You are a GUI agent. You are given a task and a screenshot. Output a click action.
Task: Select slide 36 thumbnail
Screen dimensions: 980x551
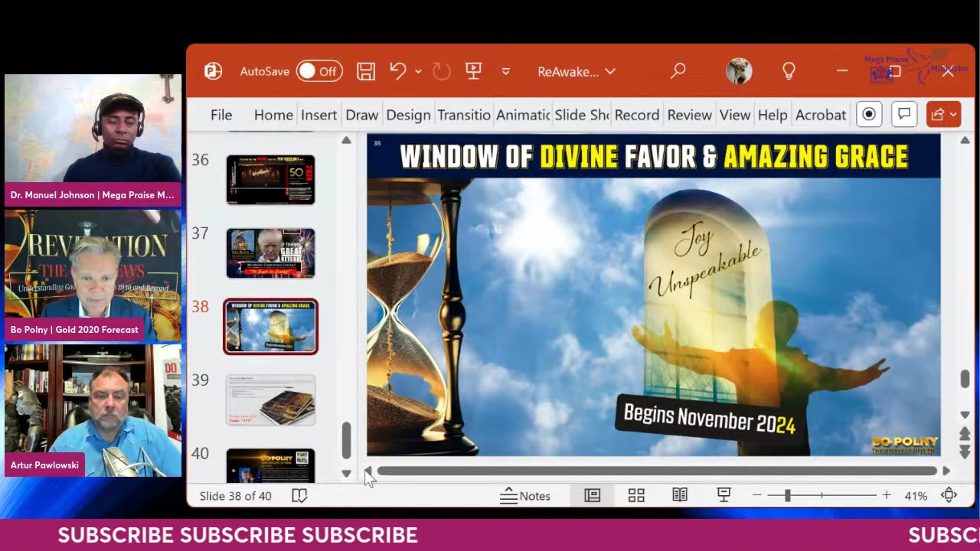pos(270,180)
